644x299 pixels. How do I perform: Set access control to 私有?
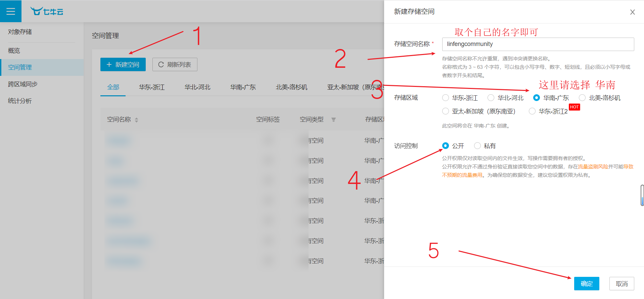click(477, 146)
